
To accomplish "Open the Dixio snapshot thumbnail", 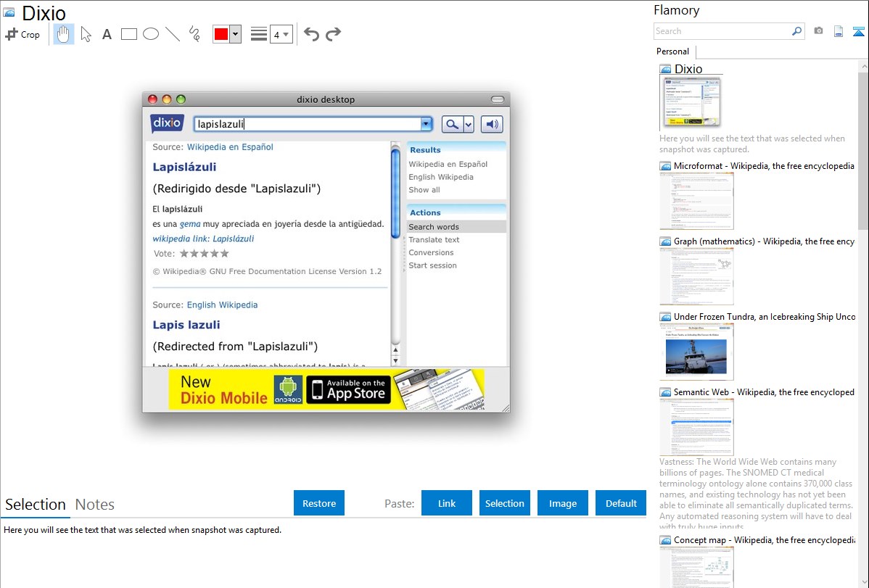I will click(x=691, y=102).
